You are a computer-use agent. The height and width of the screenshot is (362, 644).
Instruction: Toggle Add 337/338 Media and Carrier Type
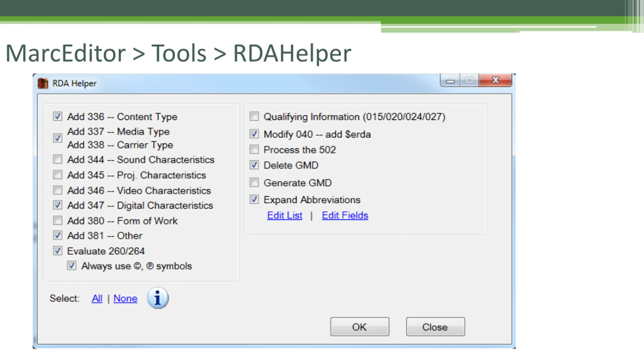(58, 138)
